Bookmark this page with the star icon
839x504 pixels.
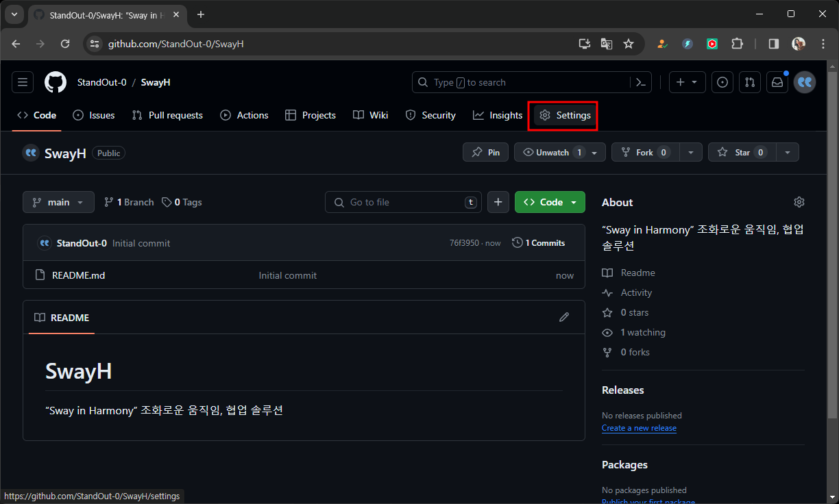629,44
